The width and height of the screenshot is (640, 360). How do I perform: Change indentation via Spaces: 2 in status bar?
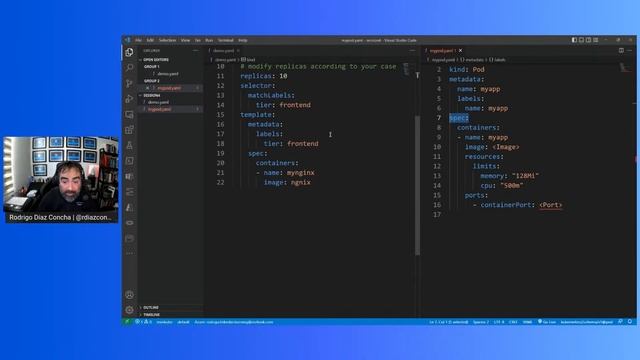pyautogui.click(x=481, y=322)
